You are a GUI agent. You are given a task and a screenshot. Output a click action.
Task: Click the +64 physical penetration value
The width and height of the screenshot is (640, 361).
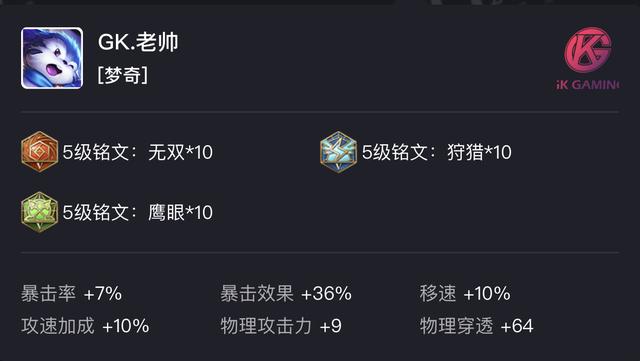pyautogui.click(x=517, y=326)
